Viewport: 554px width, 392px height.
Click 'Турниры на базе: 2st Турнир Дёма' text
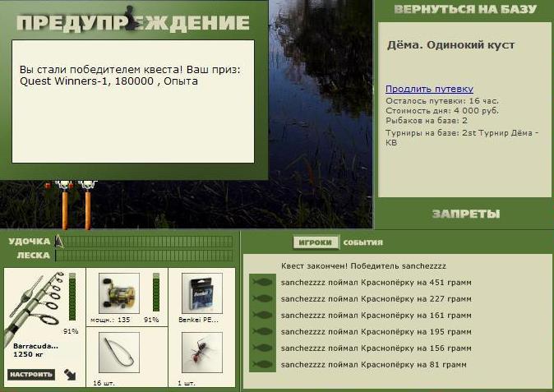462,138
